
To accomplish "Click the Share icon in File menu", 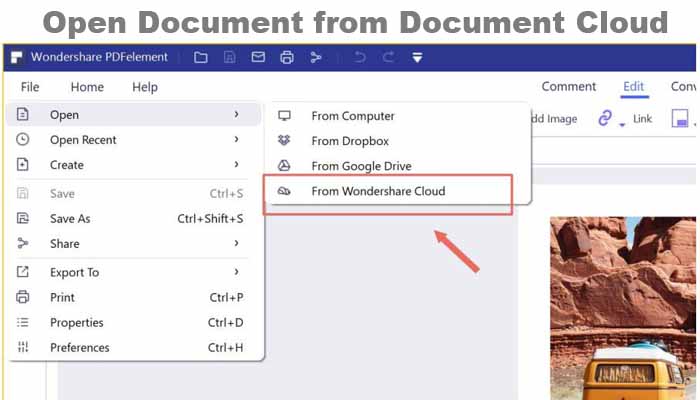I will 22,243.
